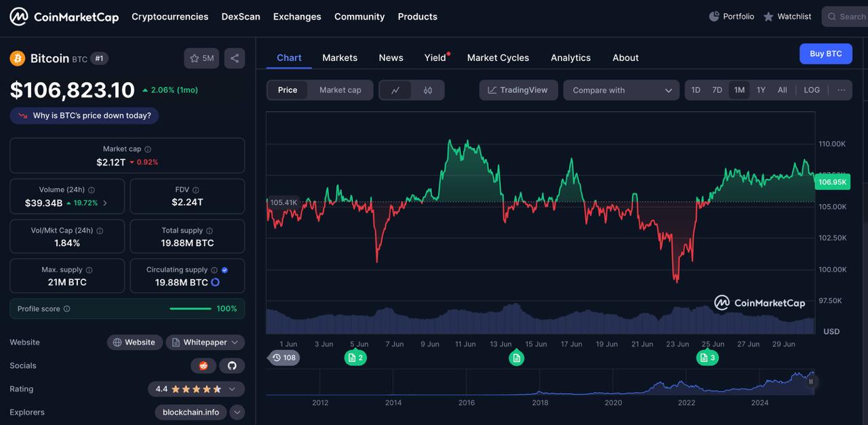Screen dimensions: 868x425
Task: Toggle LOG scale on the chart
Action: (x=812, y=90)
